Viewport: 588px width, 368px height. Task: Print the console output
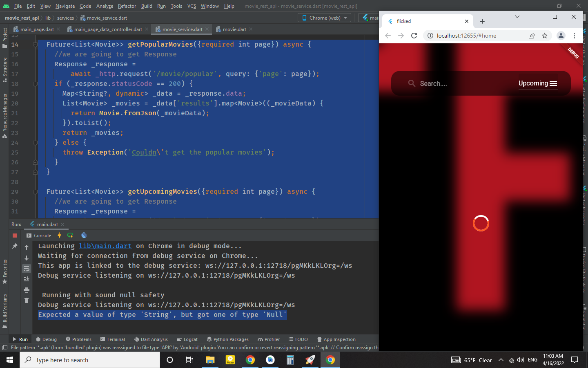[x=27, y=290]
